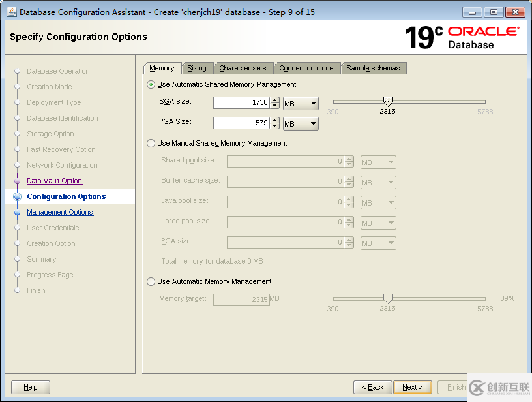The height and width of the screenshot is (402, 532).
Task: Click the Summary step
Action: (41, 259)
